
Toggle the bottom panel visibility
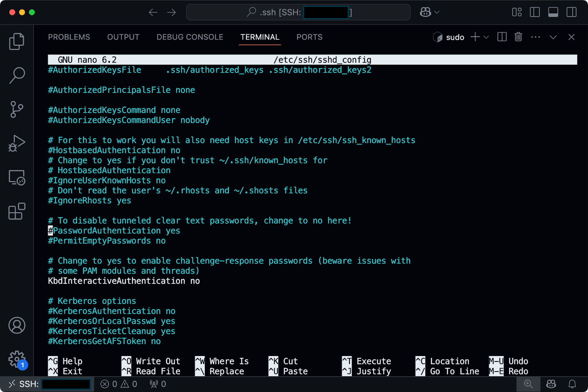click(x=553, y=13)
